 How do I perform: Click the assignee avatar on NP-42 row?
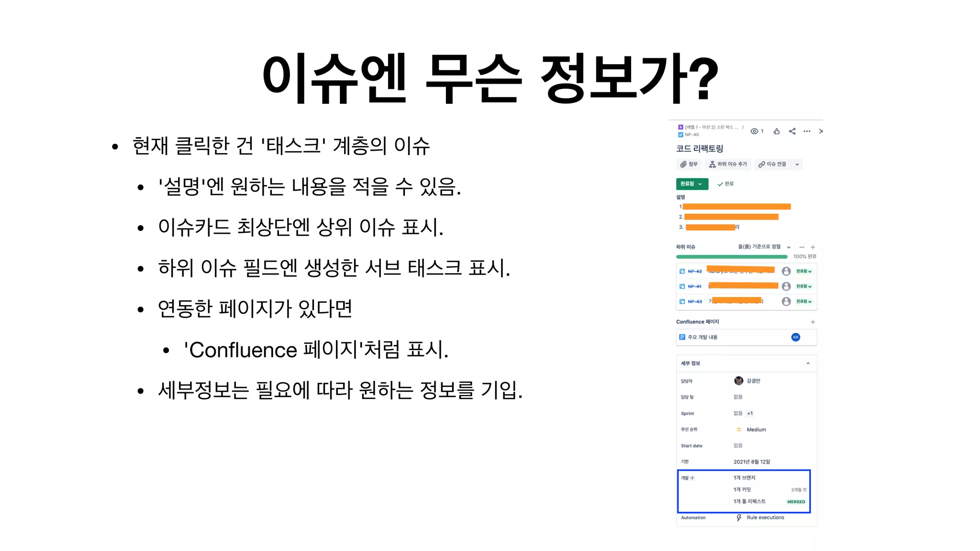click(786, 271)
